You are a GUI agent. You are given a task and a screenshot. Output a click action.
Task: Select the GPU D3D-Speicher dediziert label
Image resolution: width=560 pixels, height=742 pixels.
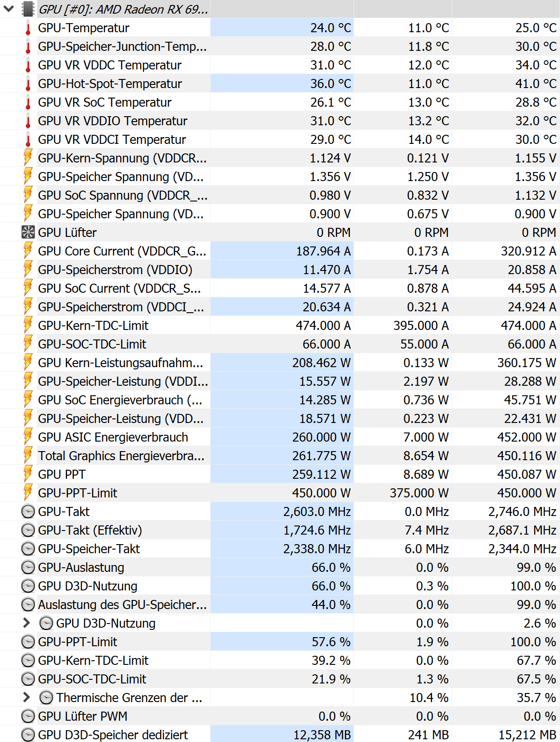click(113, 735)
